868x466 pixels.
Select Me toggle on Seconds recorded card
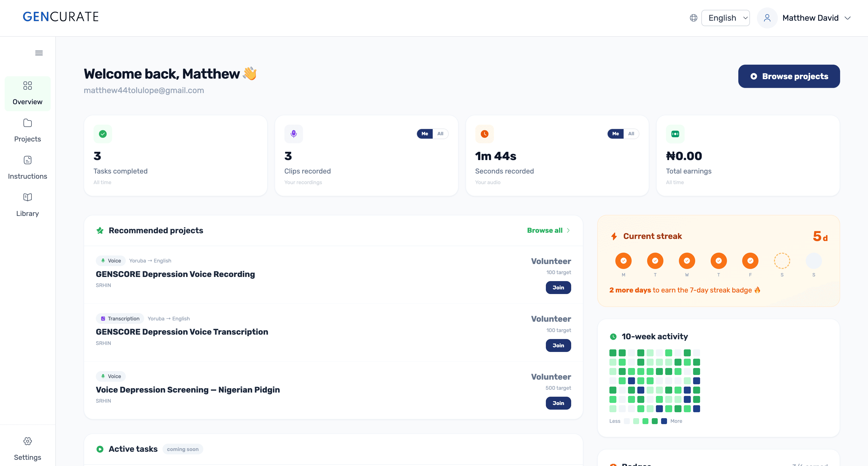(615, 134)
